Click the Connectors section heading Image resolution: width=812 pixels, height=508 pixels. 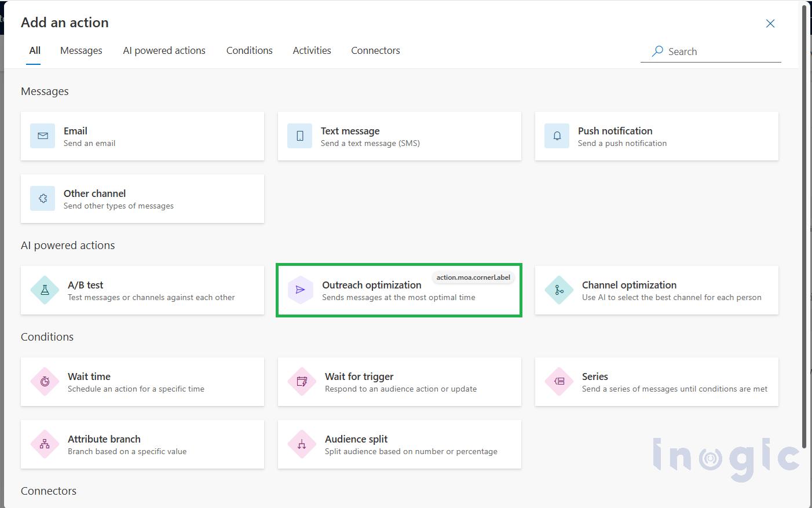point(49,491)
